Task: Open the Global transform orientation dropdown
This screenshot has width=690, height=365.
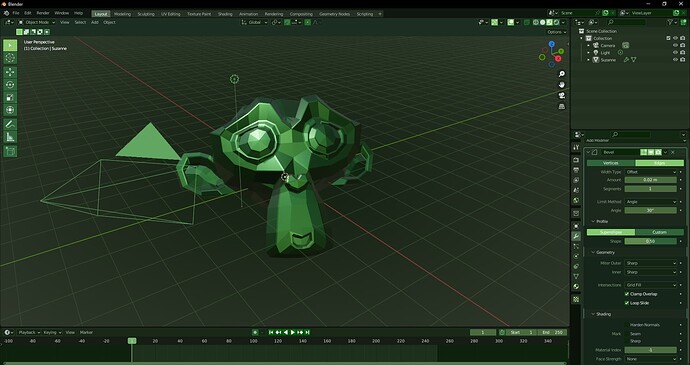Action: point(254,22)
